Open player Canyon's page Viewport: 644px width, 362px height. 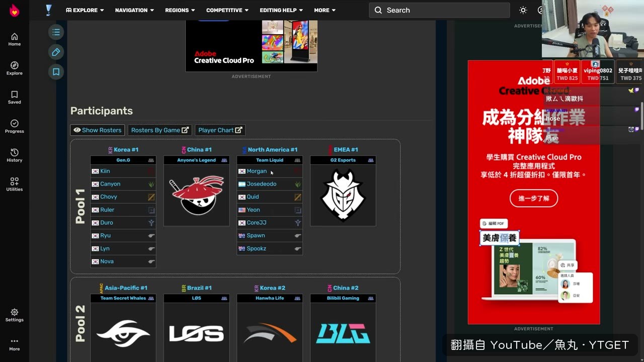(110, 184)
